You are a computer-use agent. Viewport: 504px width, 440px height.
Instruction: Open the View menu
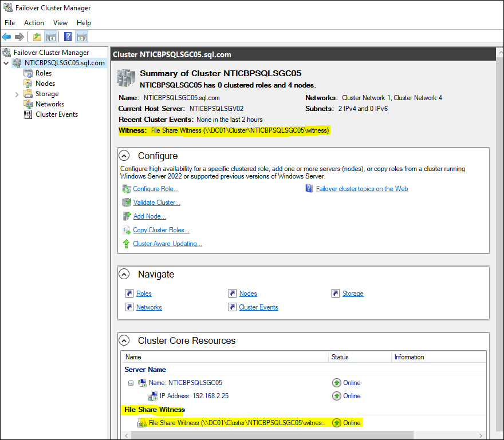click(60, 23)
